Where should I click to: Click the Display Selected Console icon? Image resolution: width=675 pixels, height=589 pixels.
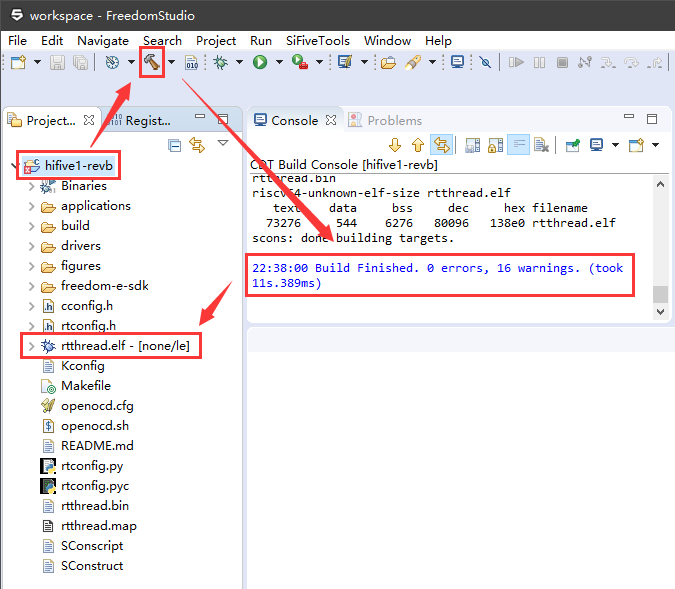coord(596,145)
